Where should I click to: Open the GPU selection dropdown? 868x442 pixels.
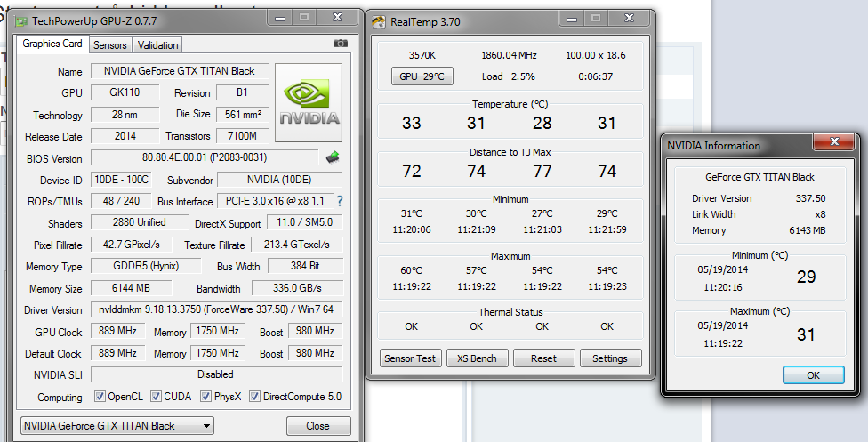click(x=117, y=425)
